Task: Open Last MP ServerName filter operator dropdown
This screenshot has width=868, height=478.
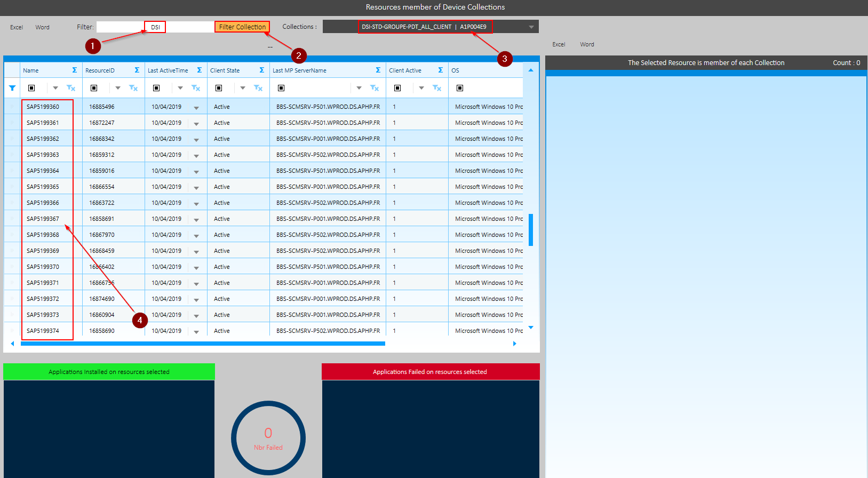Action: click(359, 88)
